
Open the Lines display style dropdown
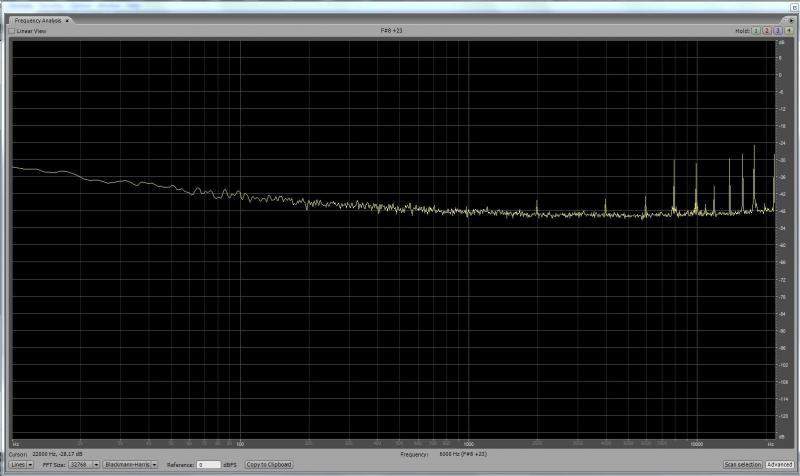(x=20, y=465)
